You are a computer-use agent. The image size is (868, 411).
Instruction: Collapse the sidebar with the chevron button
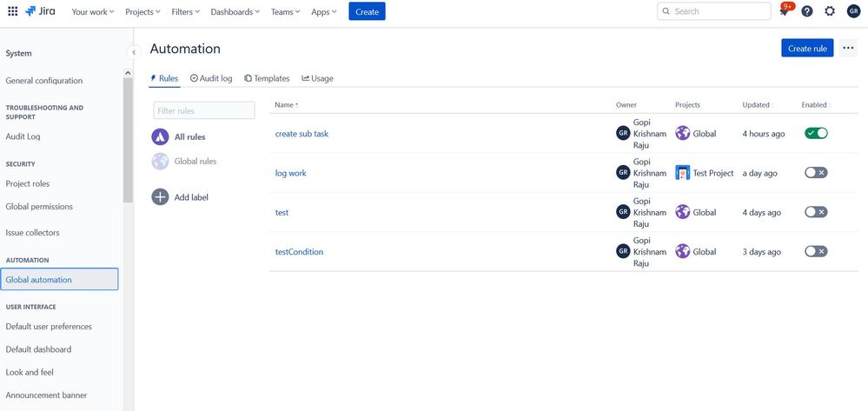[x=134, y=52]
